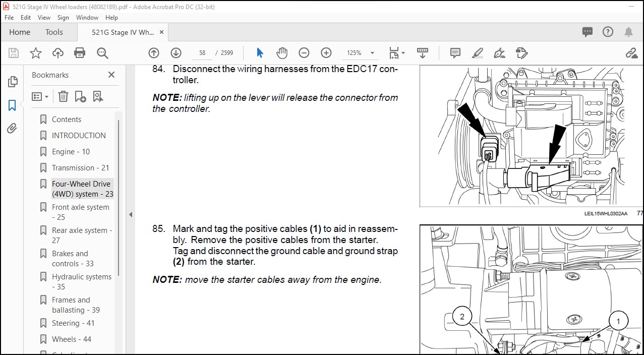Select the 521G Stage IV document tab
This screenshot has width=644, height=355.
coord(123,32)
